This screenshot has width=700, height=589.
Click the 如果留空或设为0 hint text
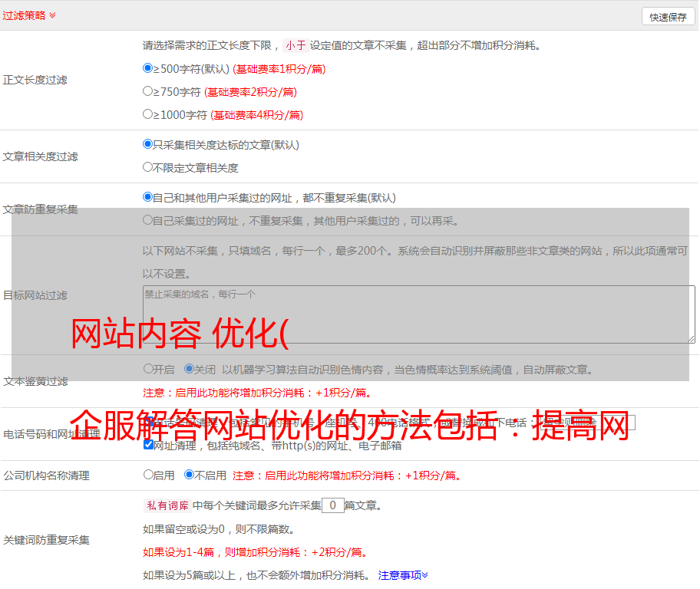pos(219,529)
